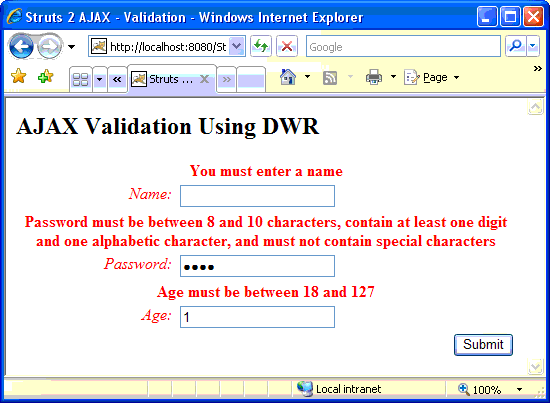Add to Favorites with green plus star

coord(46,76)
